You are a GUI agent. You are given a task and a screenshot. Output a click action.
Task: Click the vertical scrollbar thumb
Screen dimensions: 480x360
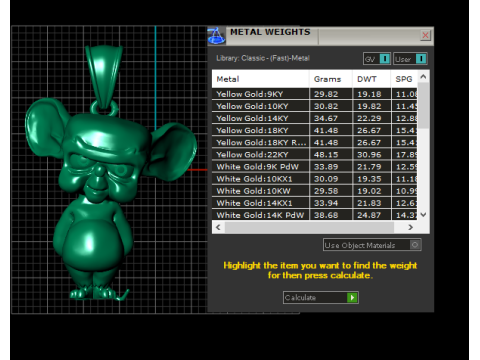[423, 105]
